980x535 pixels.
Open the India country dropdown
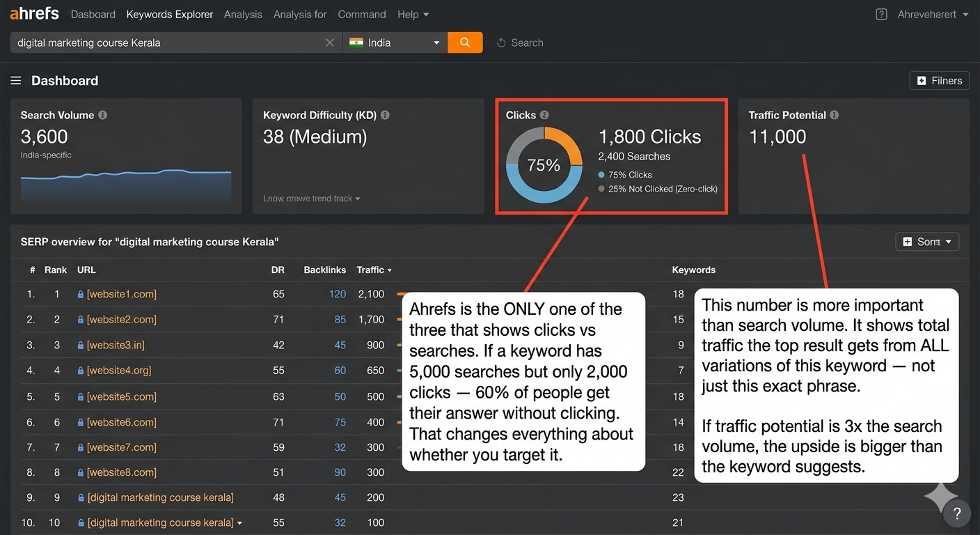click(395, 42)
